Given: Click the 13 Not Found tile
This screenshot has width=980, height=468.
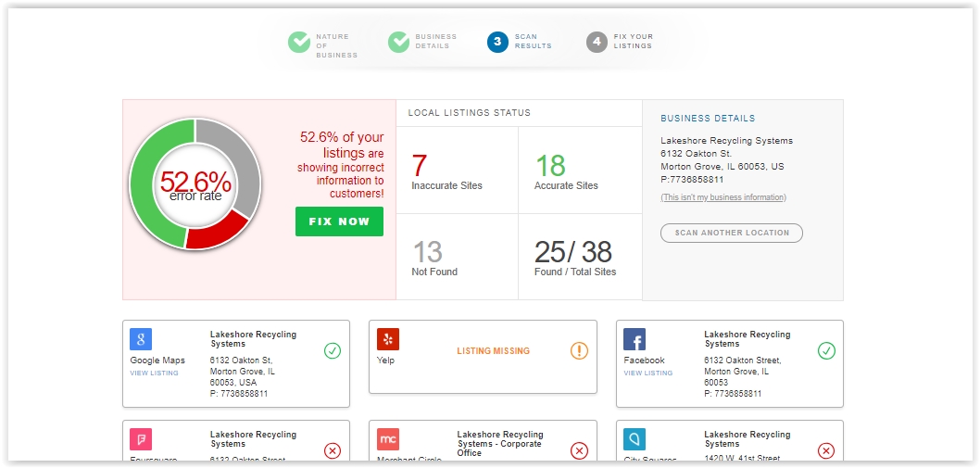Looking at the screenshot, I should pyautogui.click(x=457, y=257).
